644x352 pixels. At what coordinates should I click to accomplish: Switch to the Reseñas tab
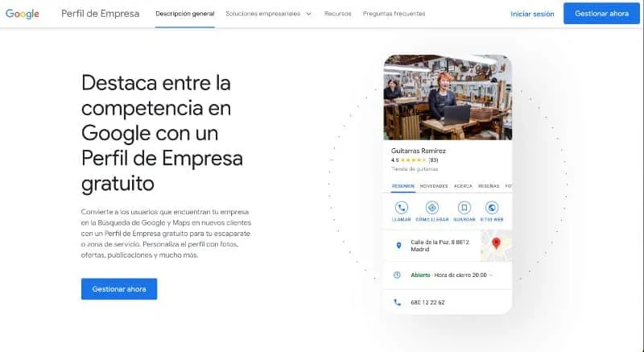pyautogui.click(x=489, y=186)
